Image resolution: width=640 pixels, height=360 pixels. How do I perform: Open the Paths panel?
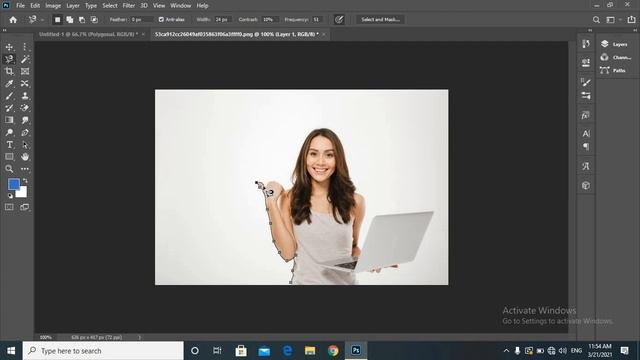coord(613,70)
